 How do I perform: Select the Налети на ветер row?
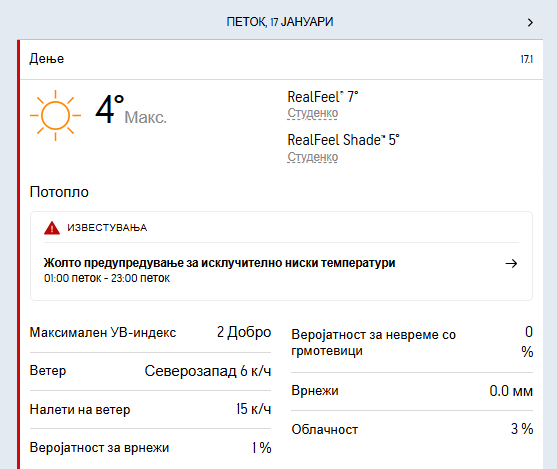pos(151,409)
